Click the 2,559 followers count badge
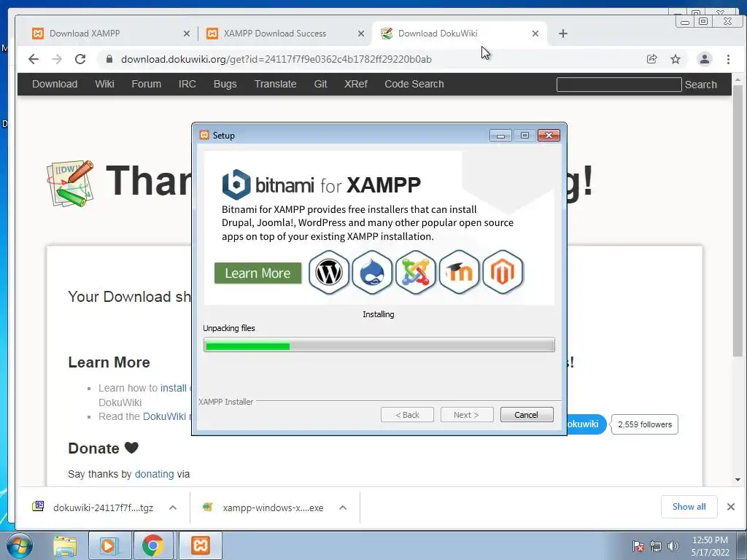The image size is (747, 560). [645, 424]
